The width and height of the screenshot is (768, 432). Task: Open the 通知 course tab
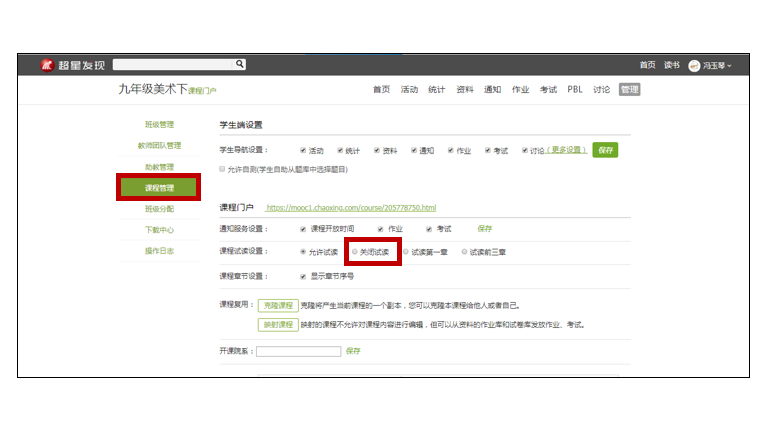[x=492, y=90]
